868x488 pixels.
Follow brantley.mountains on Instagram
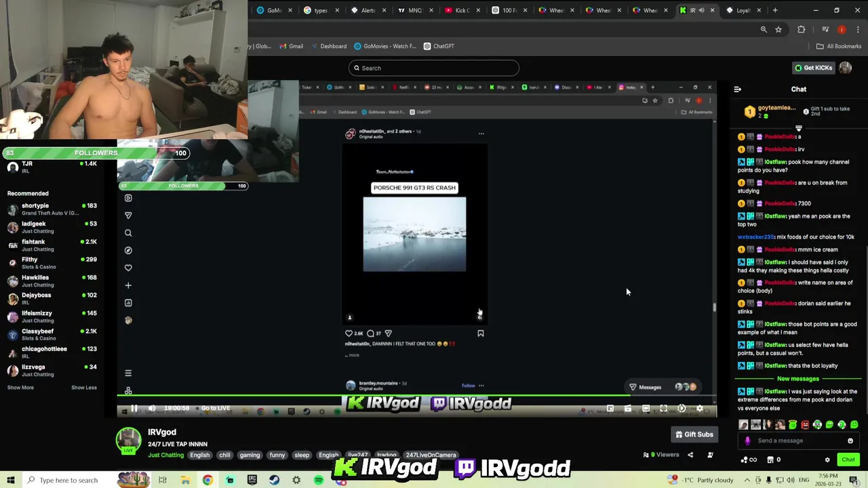coord(468,386)
